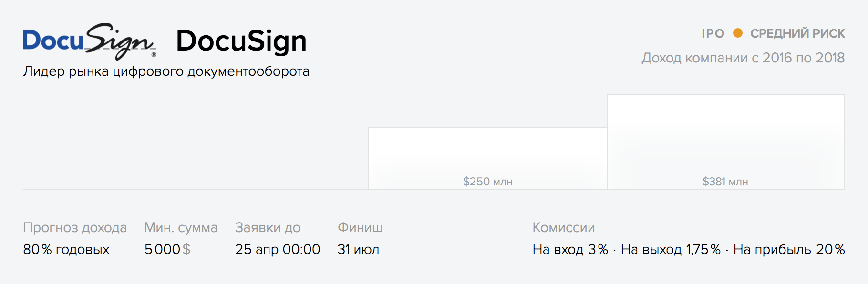Image resolution: width=868 pixels, height=284 pixels.
Task: Click the СРЕДНИЙ РИСК label
Action: [x=797, y=33]
